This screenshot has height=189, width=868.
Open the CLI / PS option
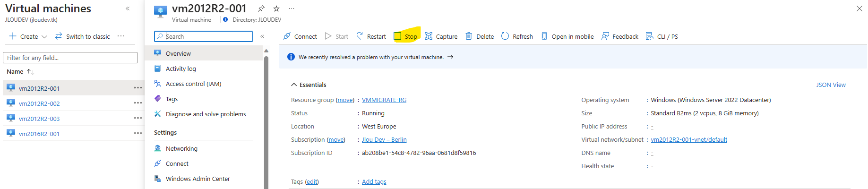click(662, 36)
